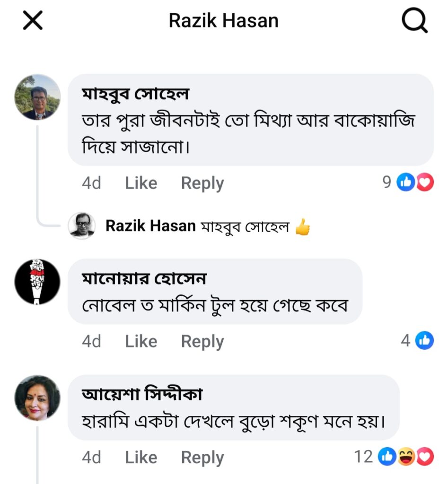The width and height of the screenshot is (448, 484).
Task: Close the Razik Hasan comments view
Action: point(33,21)
